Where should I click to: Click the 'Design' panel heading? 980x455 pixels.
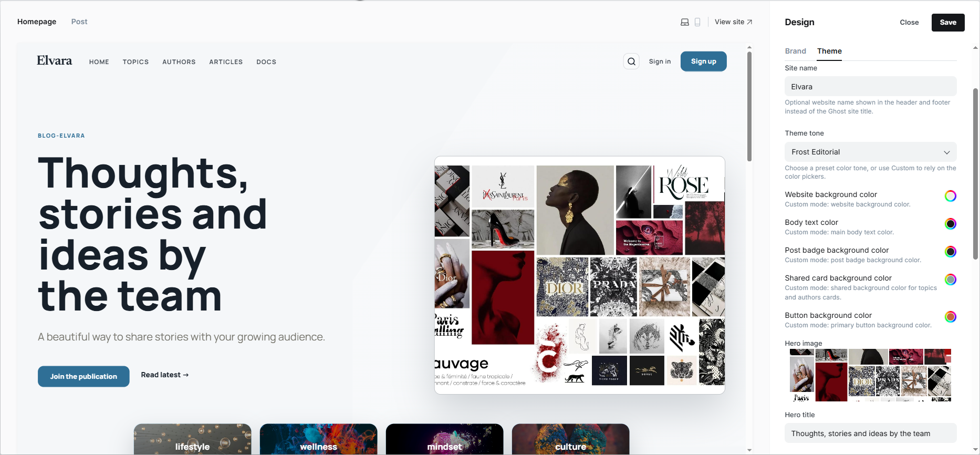point(799,22)
